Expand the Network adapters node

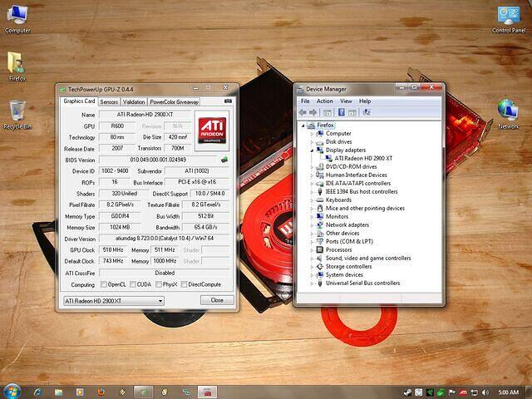(312, 225)
